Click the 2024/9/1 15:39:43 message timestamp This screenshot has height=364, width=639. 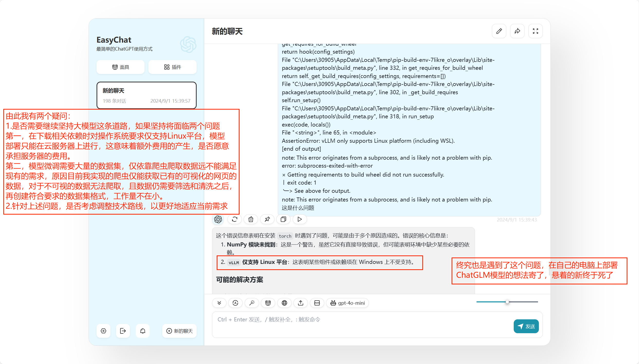pyautogui.click(x=517, y=220)
